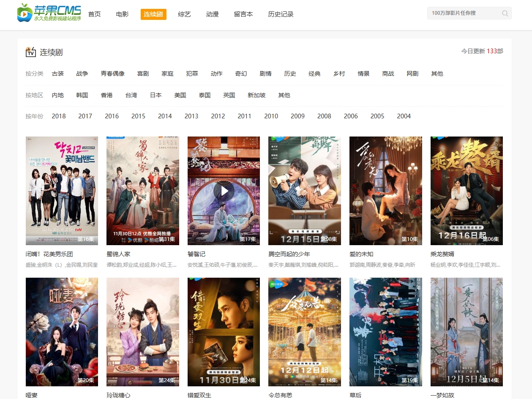Open the 错爱双生 poster thumbnail
The image size is (532, 399).
pos(224,332)
